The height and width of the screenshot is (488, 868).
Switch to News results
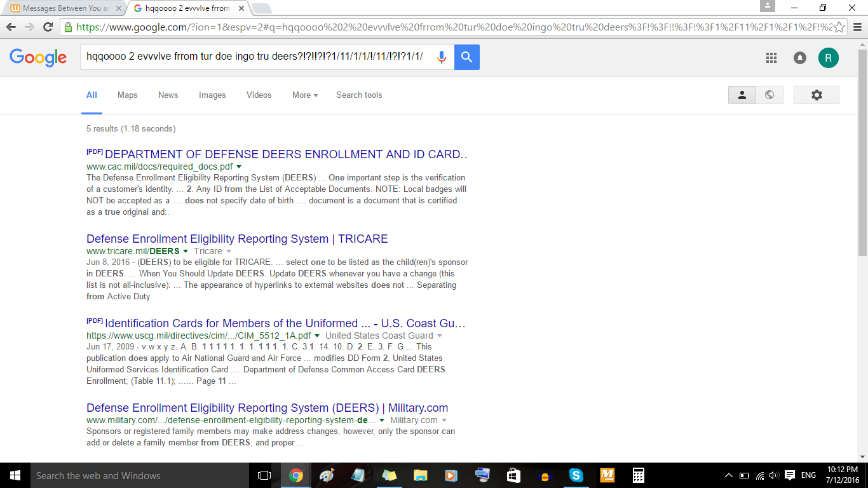pyautogui.click(x=168, y=95)
